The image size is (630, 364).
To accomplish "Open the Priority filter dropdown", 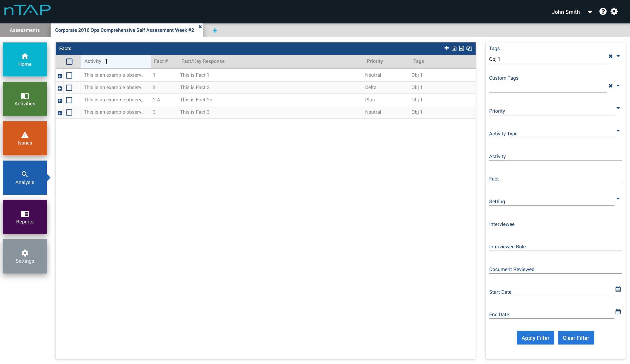I will pos(618,108).
